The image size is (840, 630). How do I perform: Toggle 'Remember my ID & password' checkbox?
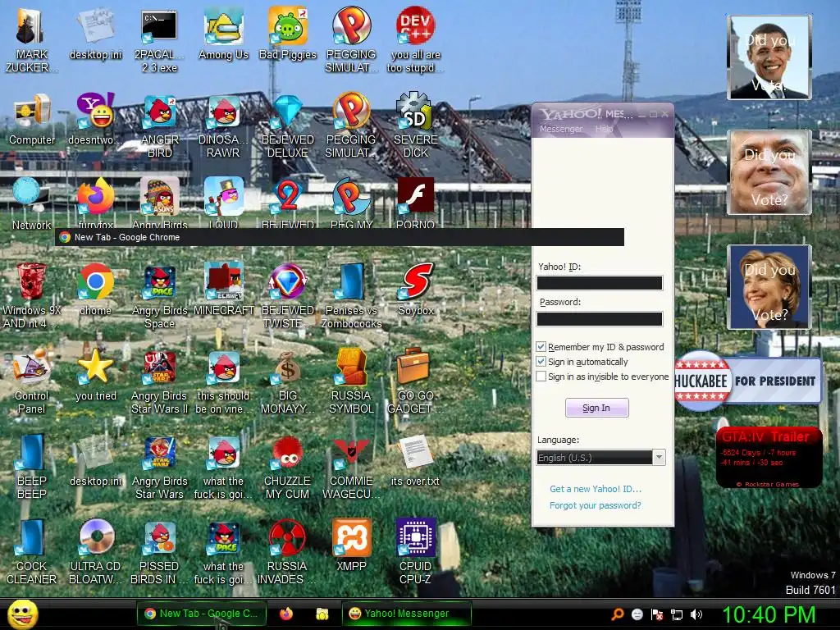click(541, 347)
